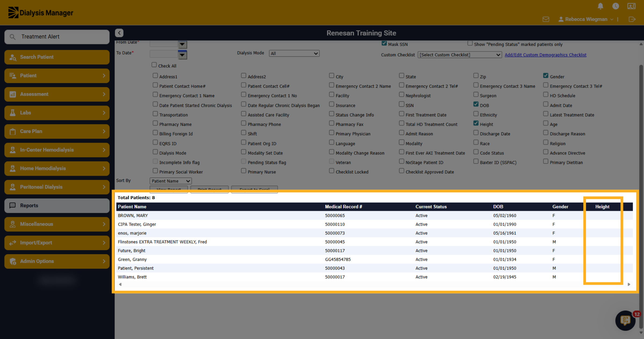Click the logout icon in header
644x339 pixels.
pos(632,19)
